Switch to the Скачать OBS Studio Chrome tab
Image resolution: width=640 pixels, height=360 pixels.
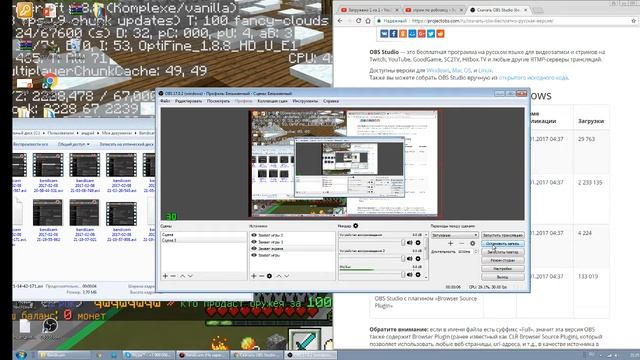498,10
